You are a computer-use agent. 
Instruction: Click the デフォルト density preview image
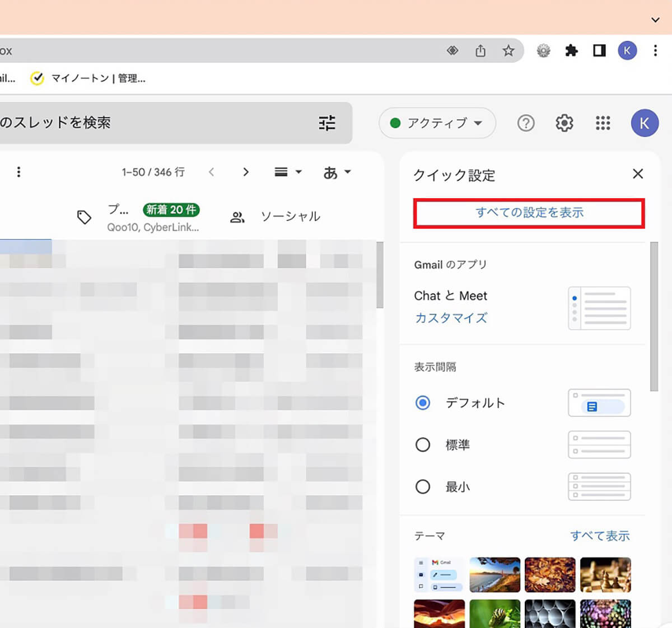[x=599, y=403]
